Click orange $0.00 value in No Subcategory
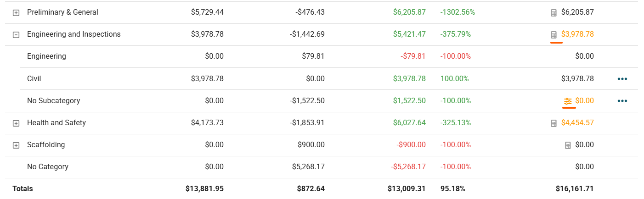The height and width of the screenshot is (199, 644). point(584,101)
